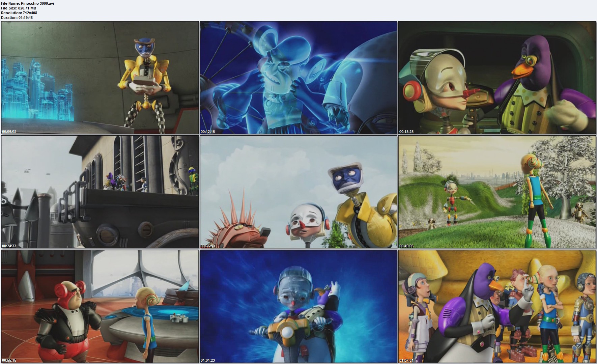
Task: Click the File Name Pinocchio 3000.avi text
Action: click(28, 3)
